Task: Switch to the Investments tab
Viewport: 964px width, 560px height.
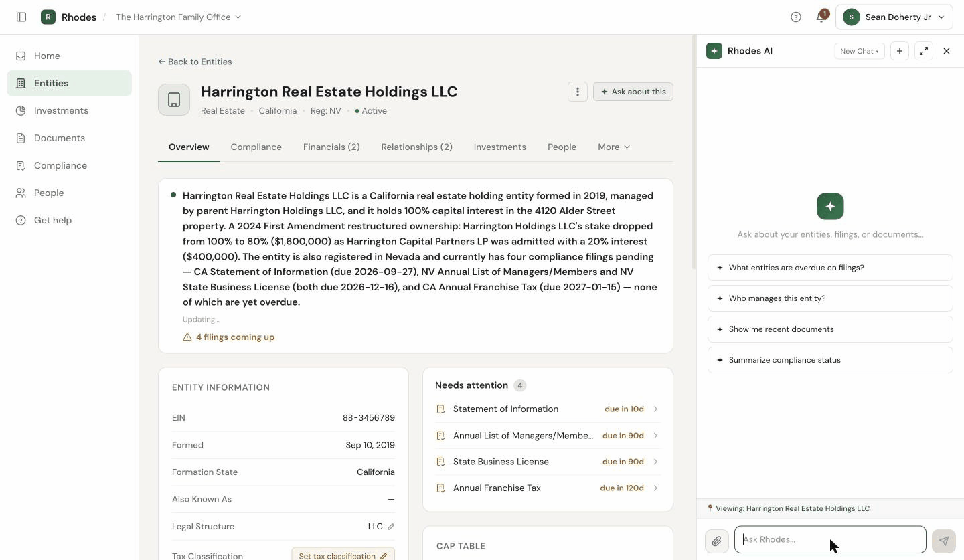Action: pos(500,147)
